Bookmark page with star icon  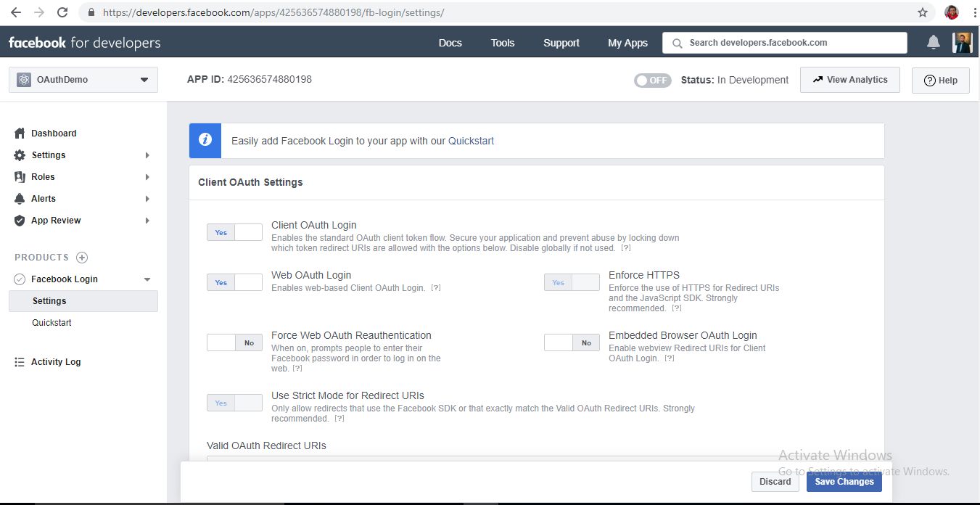pos(923,12)
